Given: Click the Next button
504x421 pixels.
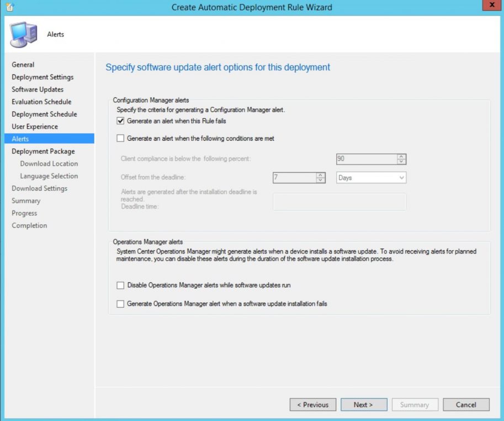Looking at the screenshot, I should (364, 404).
